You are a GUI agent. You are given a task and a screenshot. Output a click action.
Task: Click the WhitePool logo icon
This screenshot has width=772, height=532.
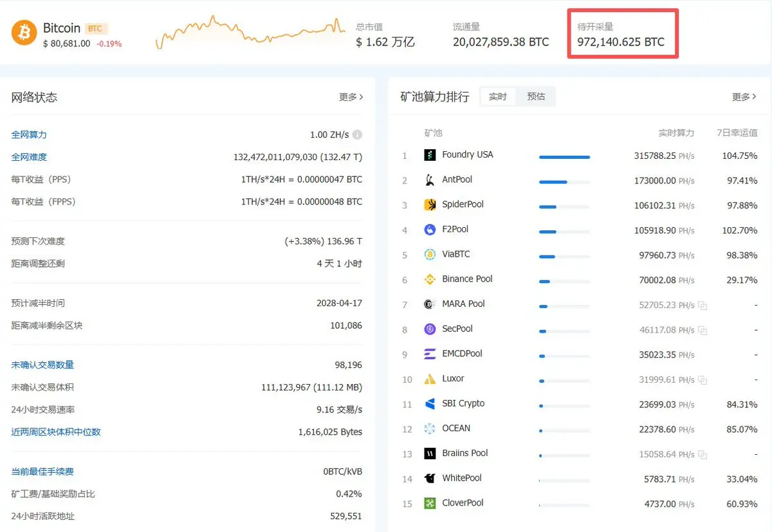point(430,479)
